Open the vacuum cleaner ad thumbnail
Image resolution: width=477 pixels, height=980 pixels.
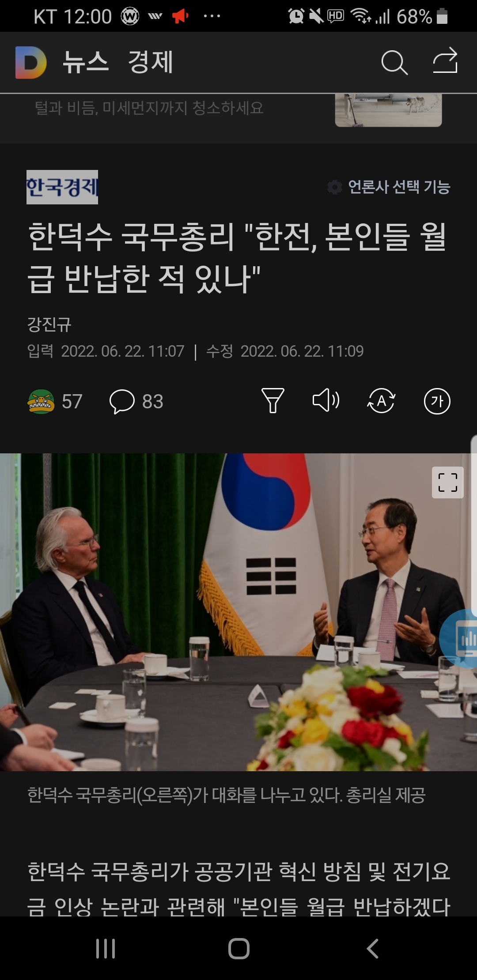(388, 110)
